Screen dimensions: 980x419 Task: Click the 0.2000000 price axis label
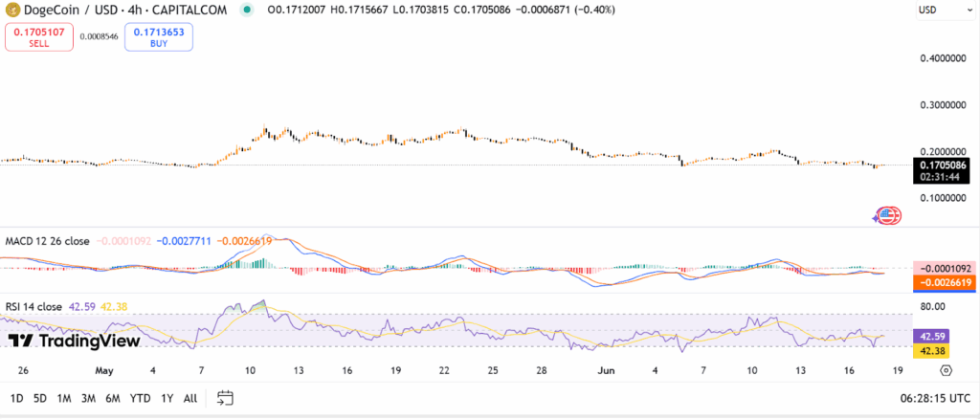pos(945,152)
